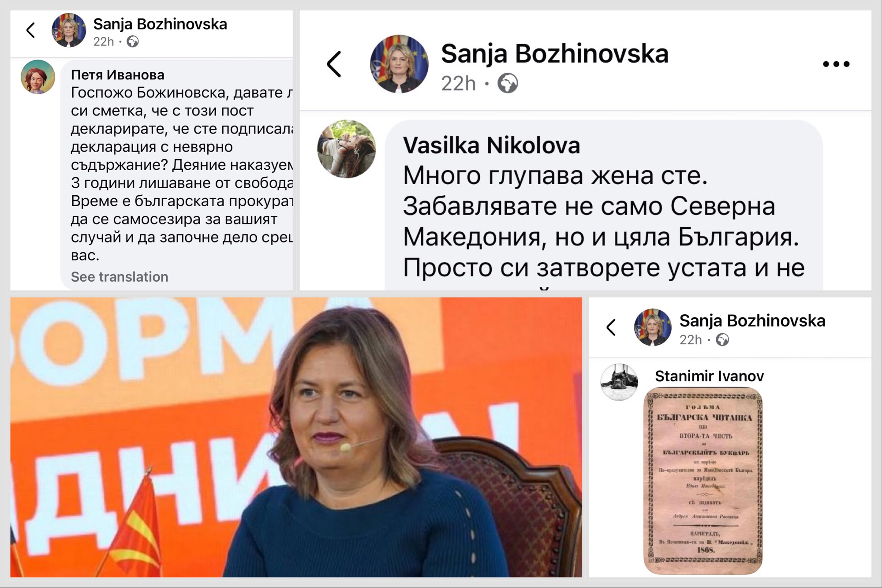Viewport: 882px width, 588px height.
Task: Open Sanja Bozhinovska avatar in Петя Иванова panel
Action: click(69, 30)
